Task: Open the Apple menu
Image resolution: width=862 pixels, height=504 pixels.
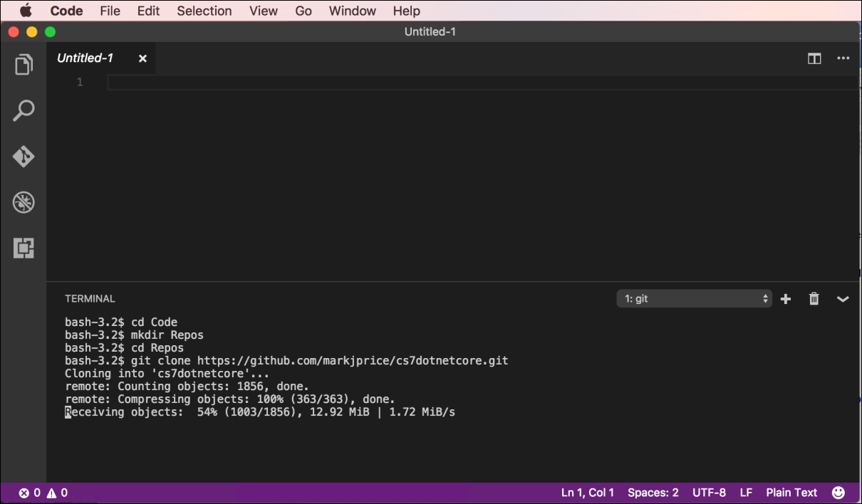Action: [x=26, y=11]
